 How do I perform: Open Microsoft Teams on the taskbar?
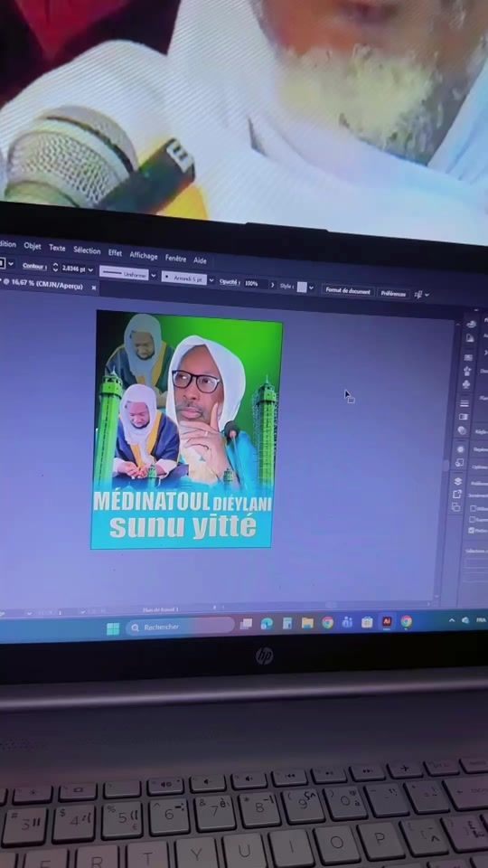[x=347, y=623]
